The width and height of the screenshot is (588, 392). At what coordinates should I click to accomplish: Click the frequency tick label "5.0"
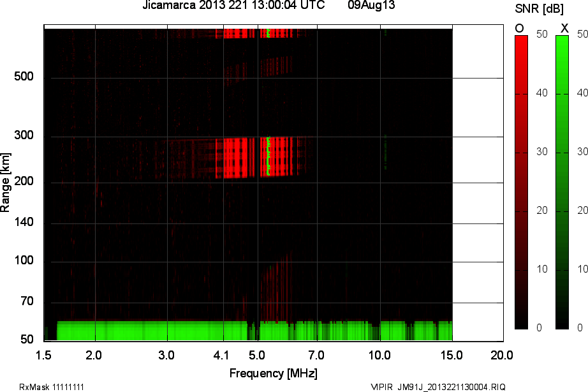coord(257,355)
